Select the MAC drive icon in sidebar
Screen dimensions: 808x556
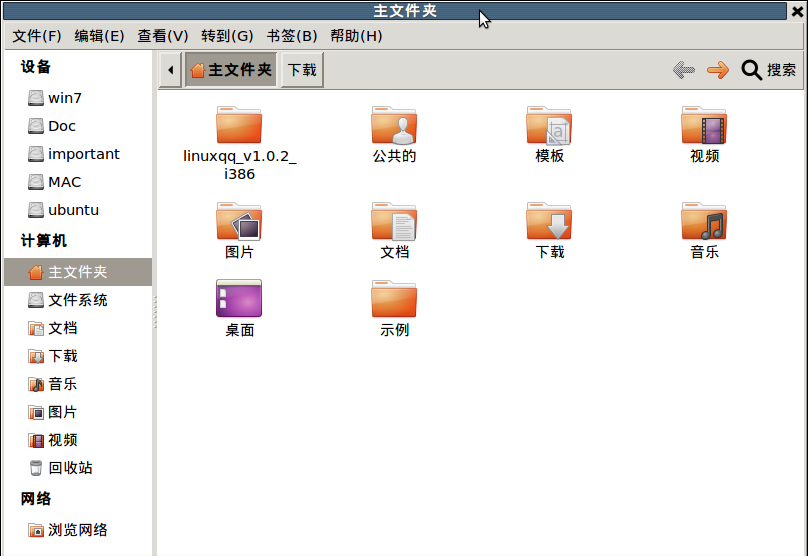pyautogui.click(x=36, y=182)
